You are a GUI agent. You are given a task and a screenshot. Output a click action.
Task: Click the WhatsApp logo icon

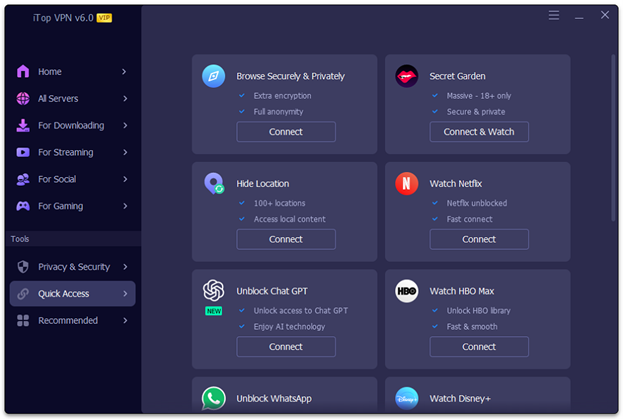pyautogui.click(x=214, y=398)
